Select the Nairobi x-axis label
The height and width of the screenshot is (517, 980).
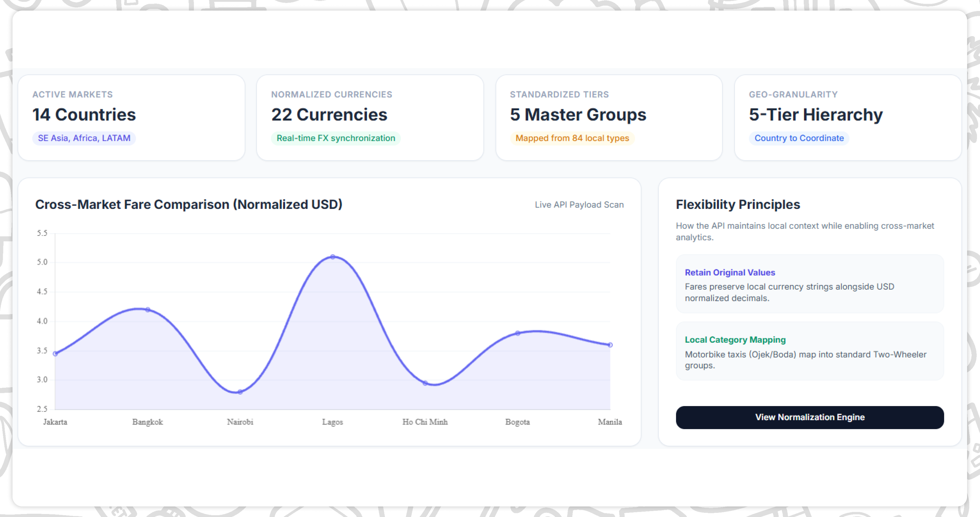click(240, 422)
